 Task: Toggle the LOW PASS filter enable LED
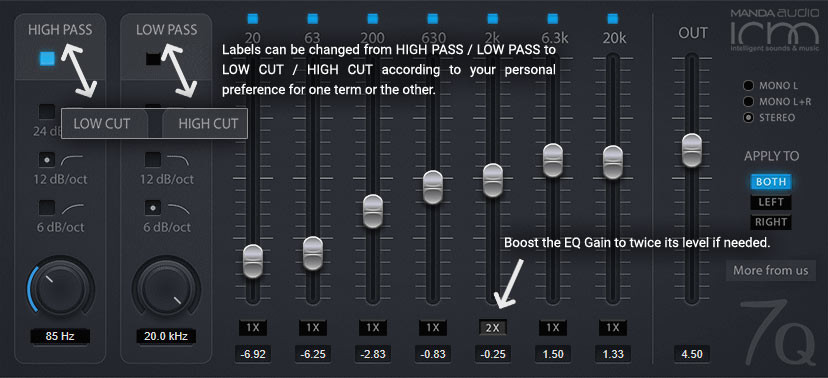153,59
